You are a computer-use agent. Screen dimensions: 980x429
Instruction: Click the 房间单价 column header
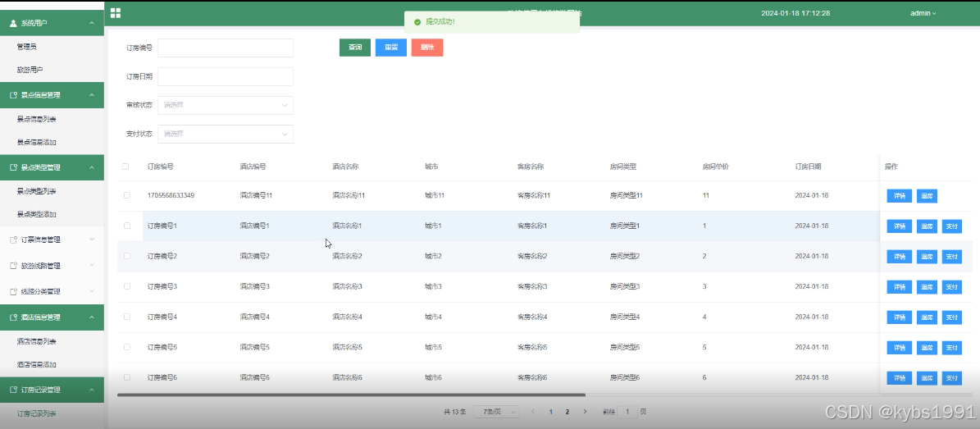pyautogui.click(x=716, y=167)
